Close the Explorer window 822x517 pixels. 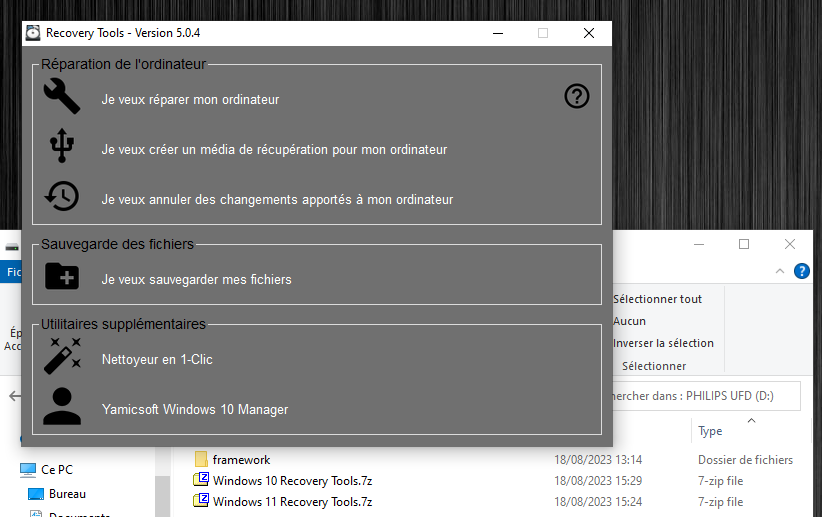[x=789, y=244]
